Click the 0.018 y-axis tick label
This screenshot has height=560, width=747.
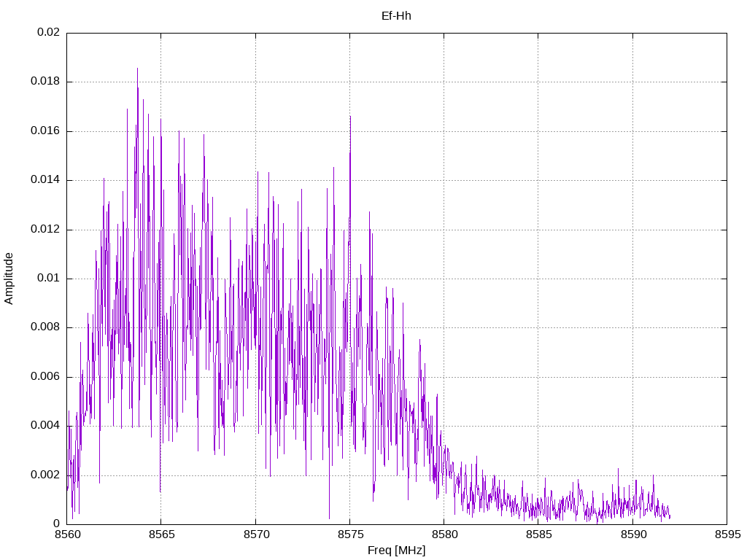[45, 82]
